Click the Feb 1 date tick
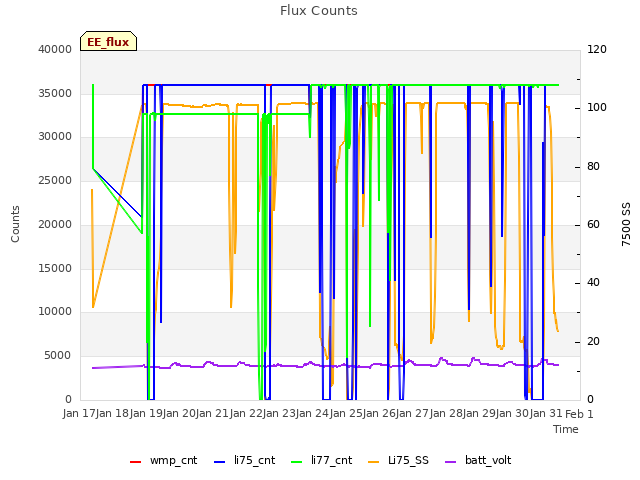 [579, 413]
